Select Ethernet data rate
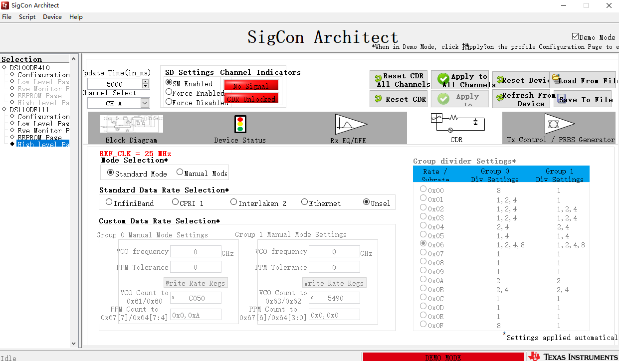This screenshot has width=623, height=364. coord(304,202)
